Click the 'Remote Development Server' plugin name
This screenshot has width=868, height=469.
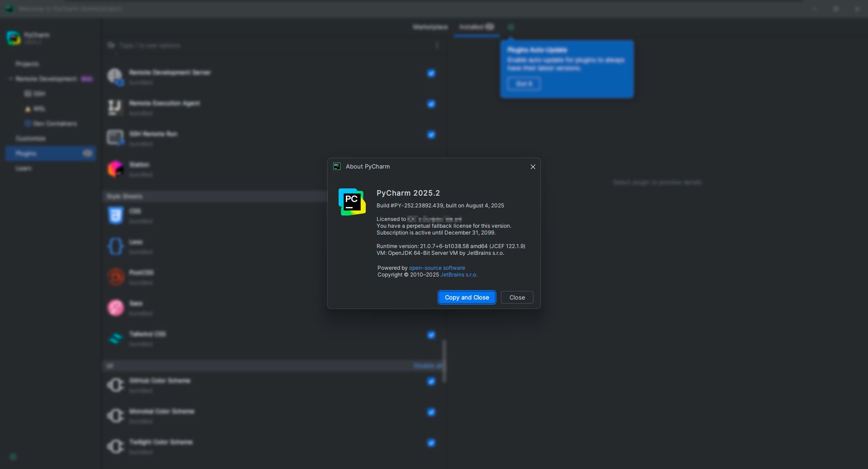click(170, 72)
